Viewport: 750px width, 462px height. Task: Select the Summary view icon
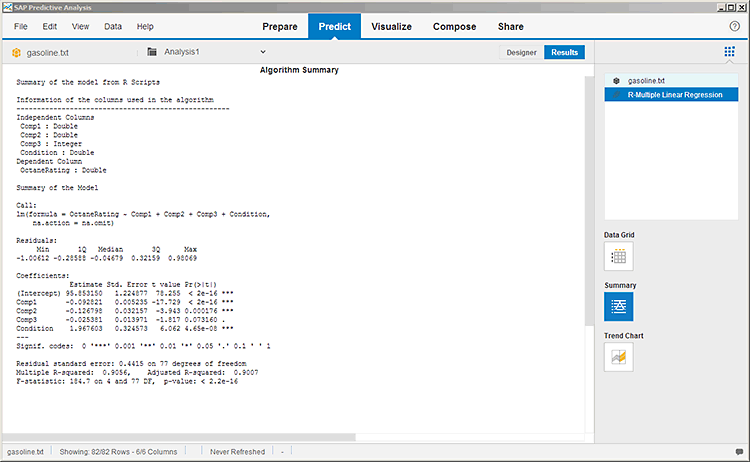(618, 307)
